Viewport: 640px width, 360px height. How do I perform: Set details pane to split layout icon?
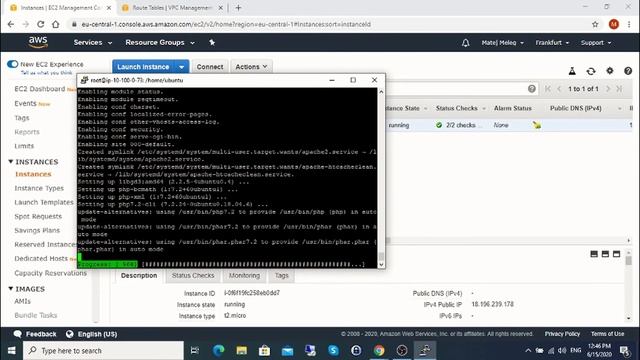[x=605, y=254]
